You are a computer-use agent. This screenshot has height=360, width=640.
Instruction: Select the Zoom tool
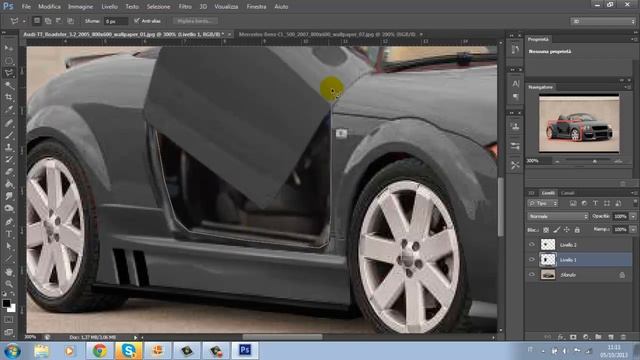click(x=9, y=284)
